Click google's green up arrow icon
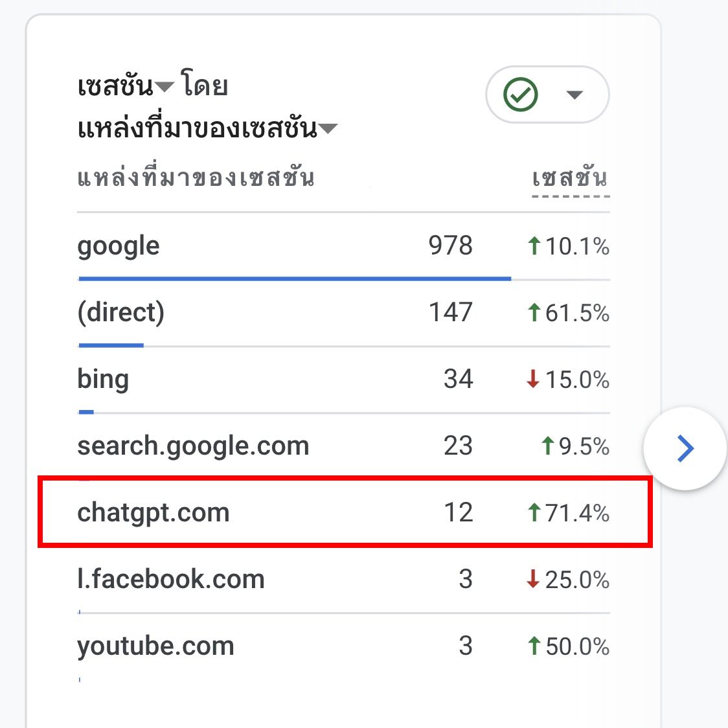 point(534,246)
